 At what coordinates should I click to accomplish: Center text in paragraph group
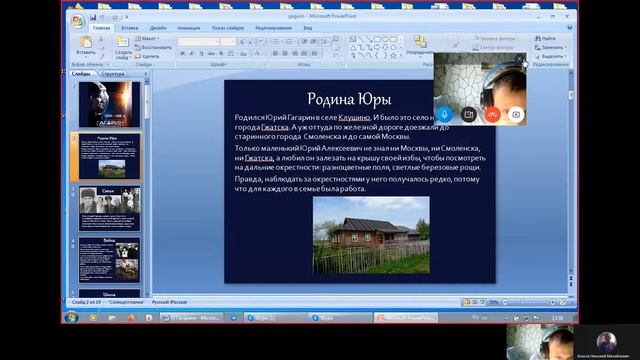pyautogui.click(x=285, y=53)
